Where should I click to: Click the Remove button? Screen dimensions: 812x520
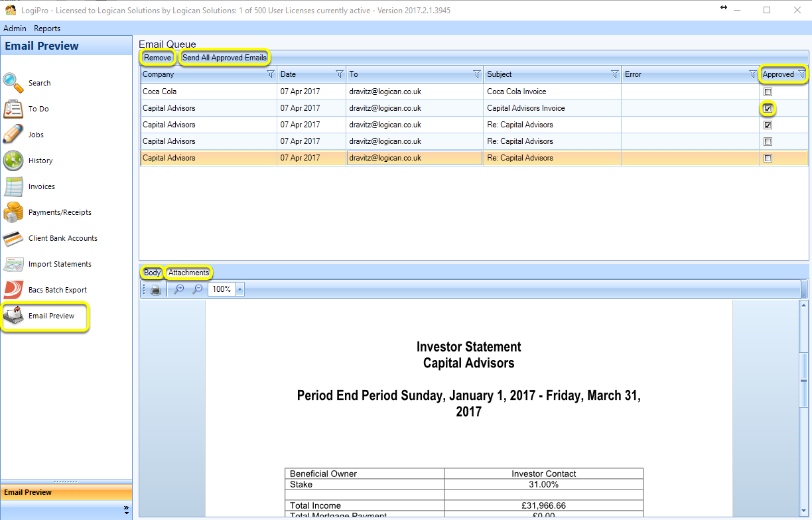pos(157,58)
